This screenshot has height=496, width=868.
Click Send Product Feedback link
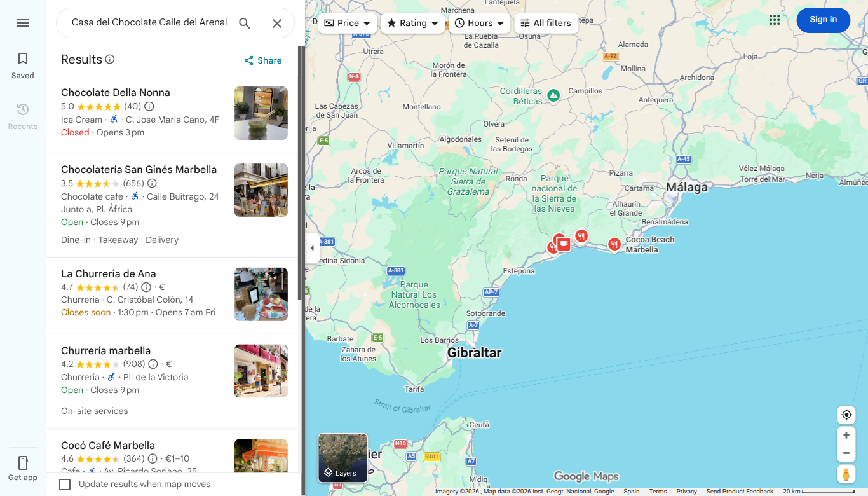(740, 492)
